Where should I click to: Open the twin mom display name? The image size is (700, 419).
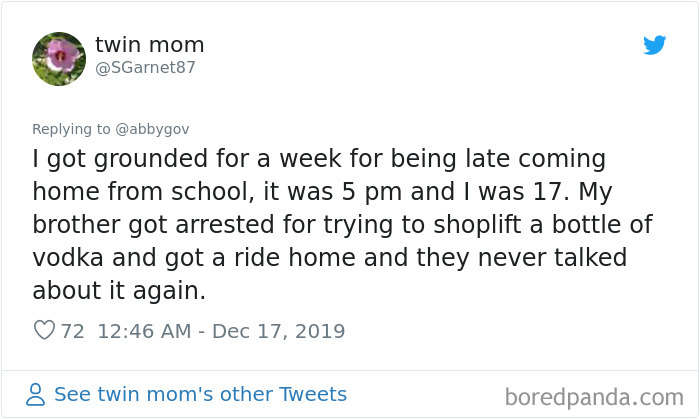coord(149,44)
